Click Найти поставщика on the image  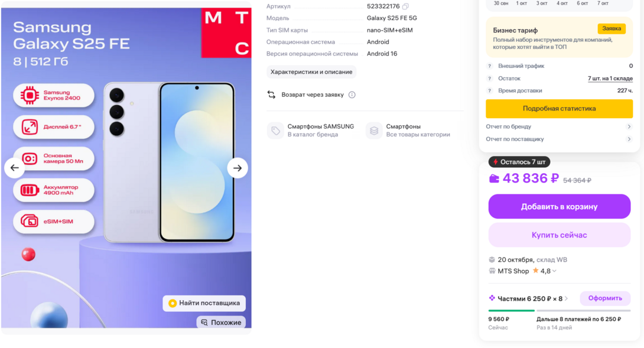click(204, 303)
